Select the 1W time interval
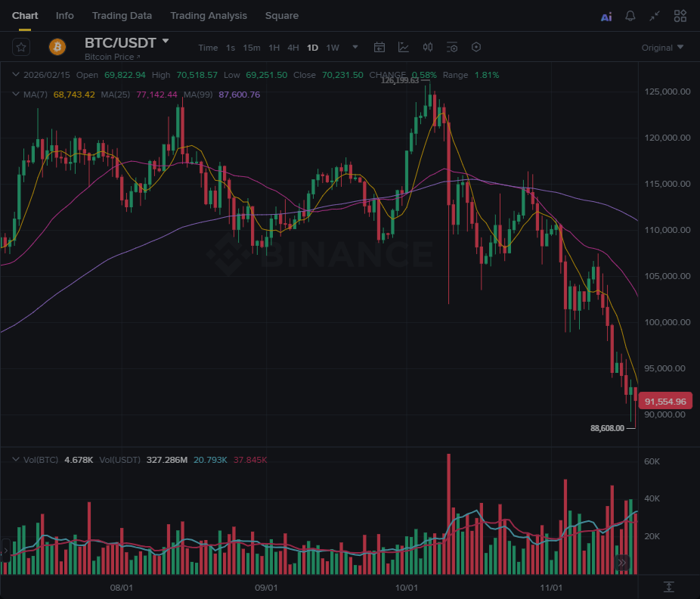 pos(333,48)
